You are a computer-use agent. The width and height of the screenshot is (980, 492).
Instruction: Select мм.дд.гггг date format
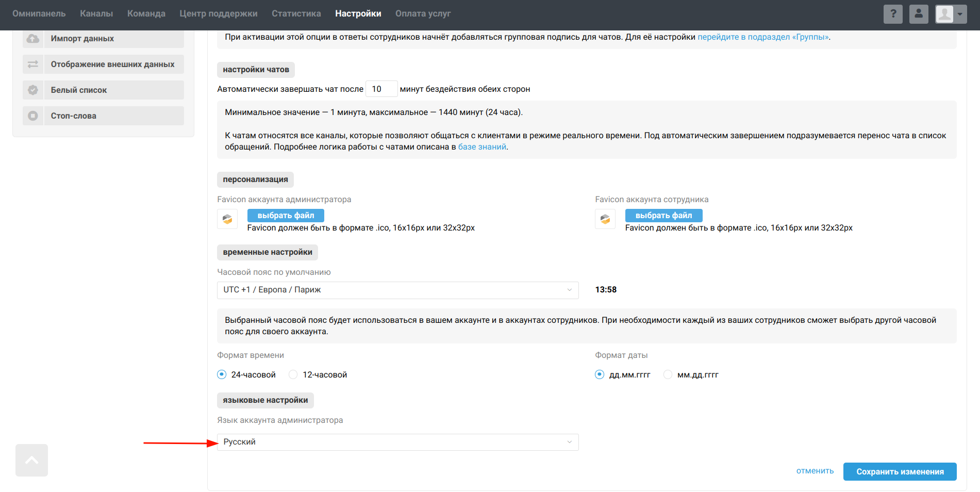point(668,374)
